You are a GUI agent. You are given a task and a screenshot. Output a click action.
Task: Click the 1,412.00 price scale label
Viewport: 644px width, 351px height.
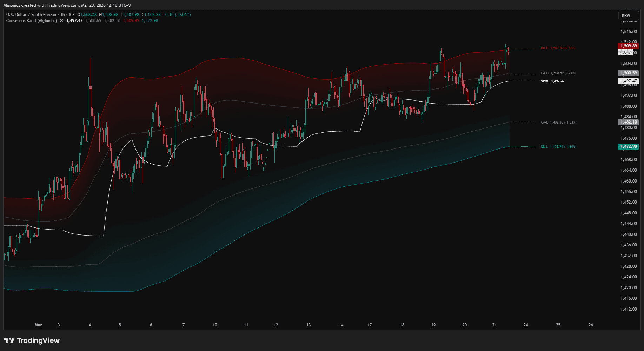click(x=629, y=309)
